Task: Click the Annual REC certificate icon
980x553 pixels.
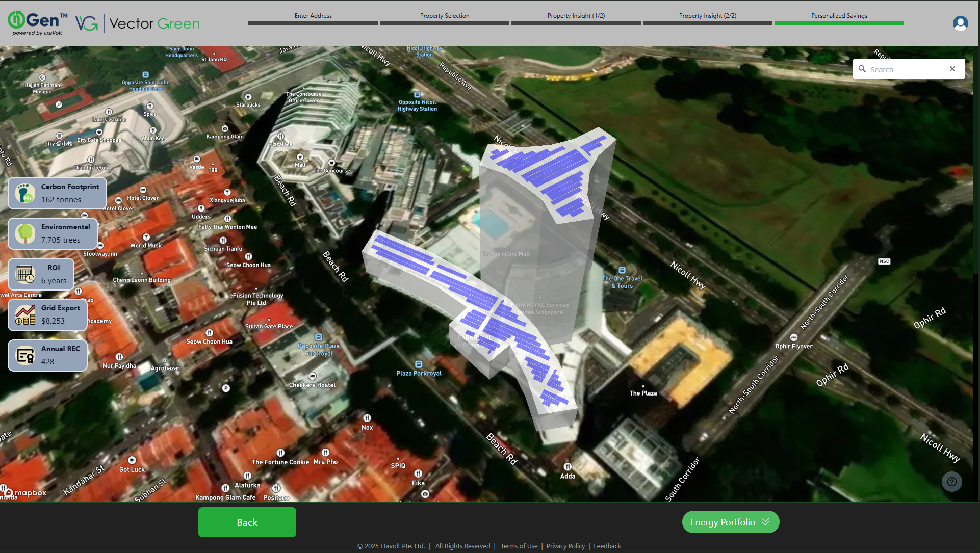Action: (25, 355)
